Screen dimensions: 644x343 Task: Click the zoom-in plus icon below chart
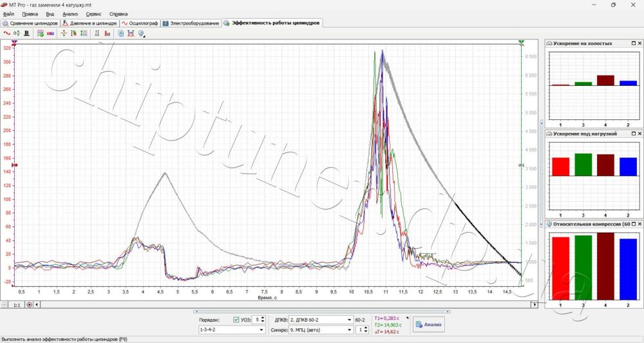pyautogui.click(x=29, y=305)
